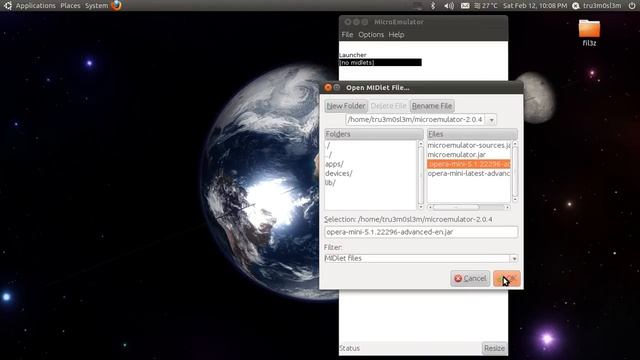Confirm with the OK button
640x360 pixels.
click(507, 278)
